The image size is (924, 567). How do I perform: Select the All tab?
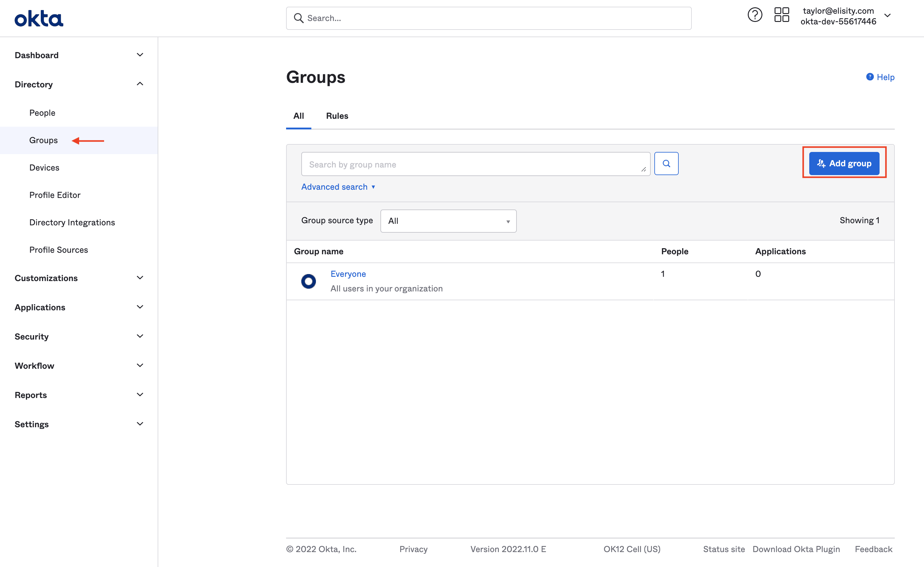[299, 116]
